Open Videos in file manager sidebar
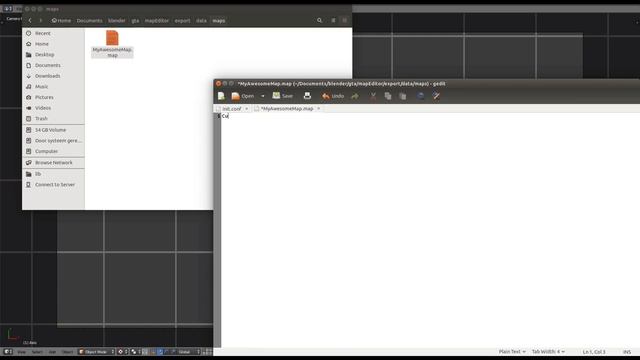This screenshot has height=360, width=640. coord(53,108)
